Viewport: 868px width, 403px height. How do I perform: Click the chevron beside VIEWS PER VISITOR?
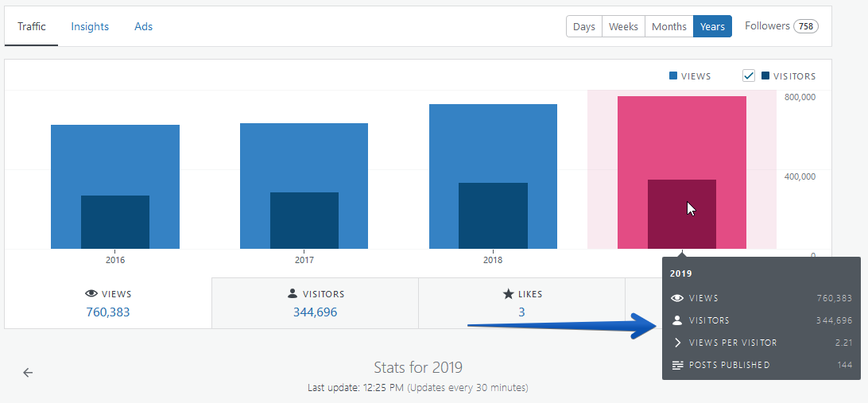tap(677, 343)
